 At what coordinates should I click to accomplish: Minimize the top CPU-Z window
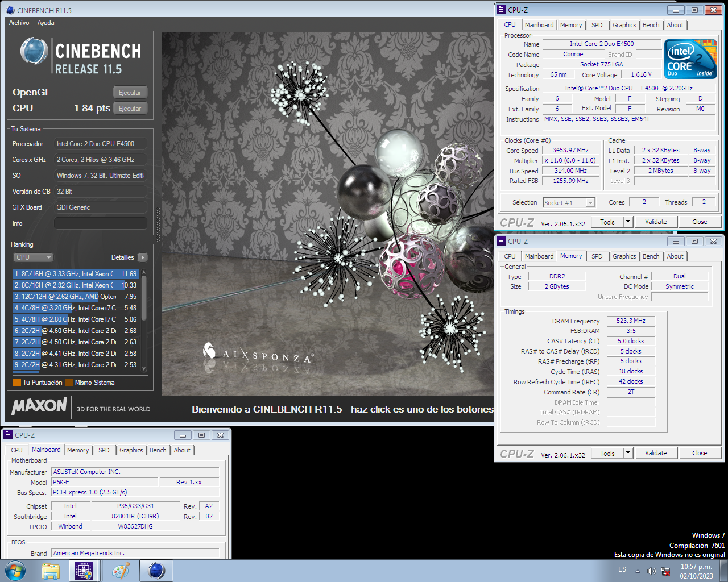click(x=676, y=10)
